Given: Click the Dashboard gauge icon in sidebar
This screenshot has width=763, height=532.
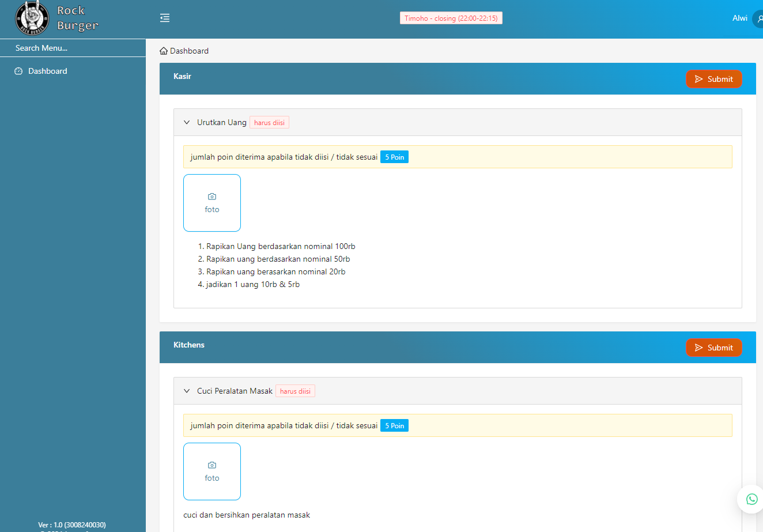Looking at the screenshot, I should click(18, 71).
